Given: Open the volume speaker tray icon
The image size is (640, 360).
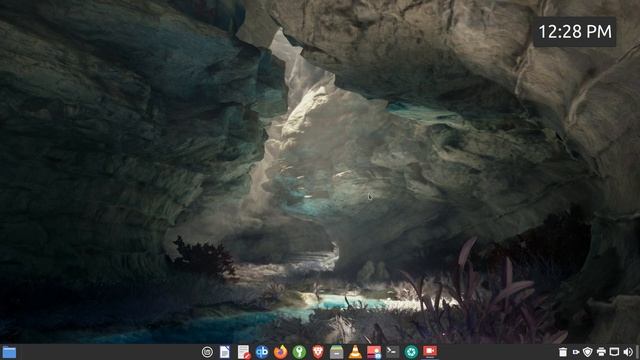Looking at the screenshot, I should (x=628, y=352).
